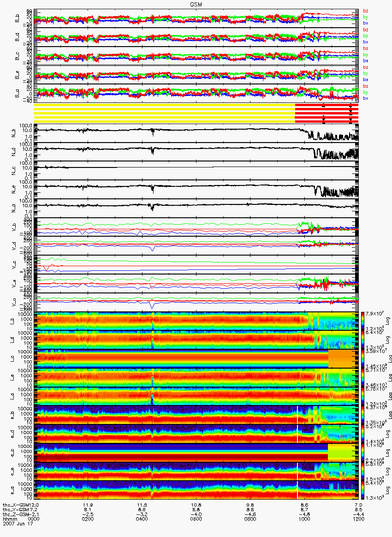Select the B_c axis label
The image size is (392, 537).
17,56
